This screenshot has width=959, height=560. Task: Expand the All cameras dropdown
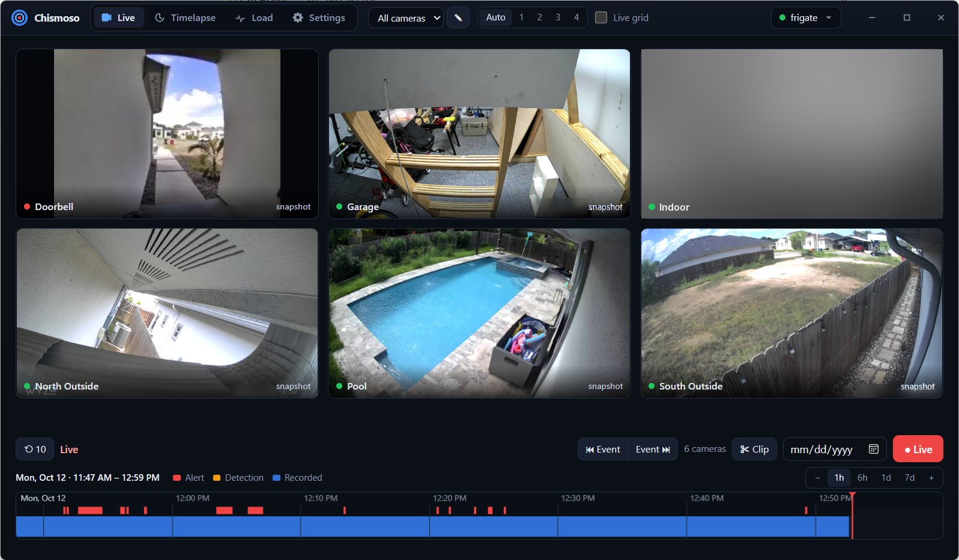(x=406, y=18)
